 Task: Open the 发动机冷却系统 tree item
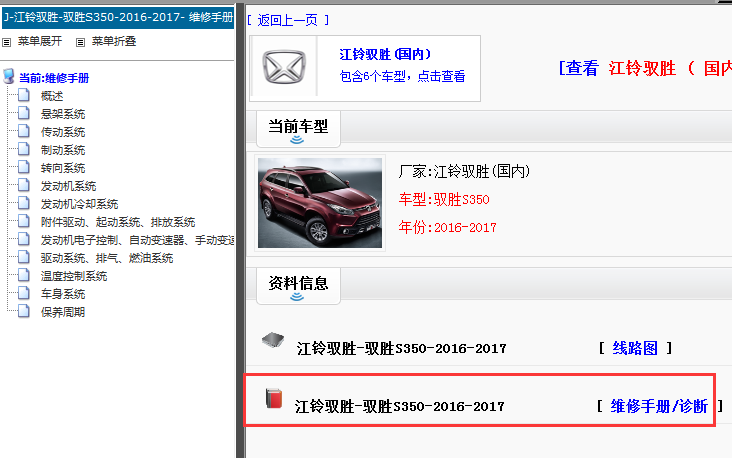coord(79,204)
